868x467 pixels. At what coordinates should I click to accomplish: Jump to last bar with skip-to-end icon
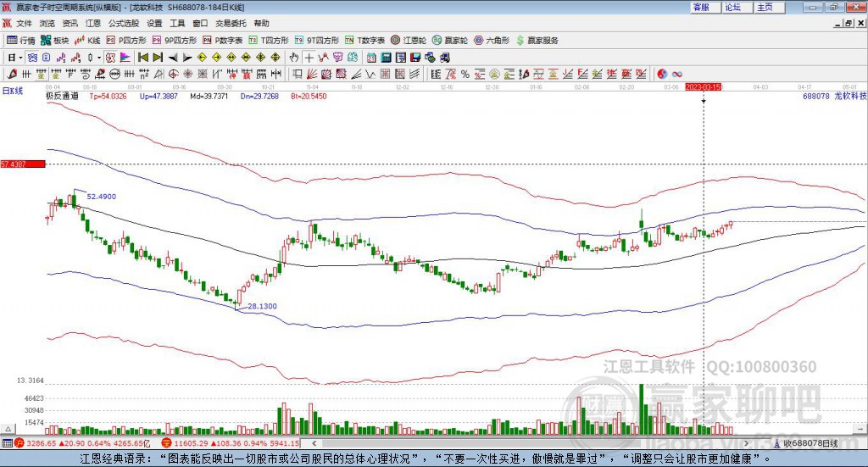click(x=158, y=58)
